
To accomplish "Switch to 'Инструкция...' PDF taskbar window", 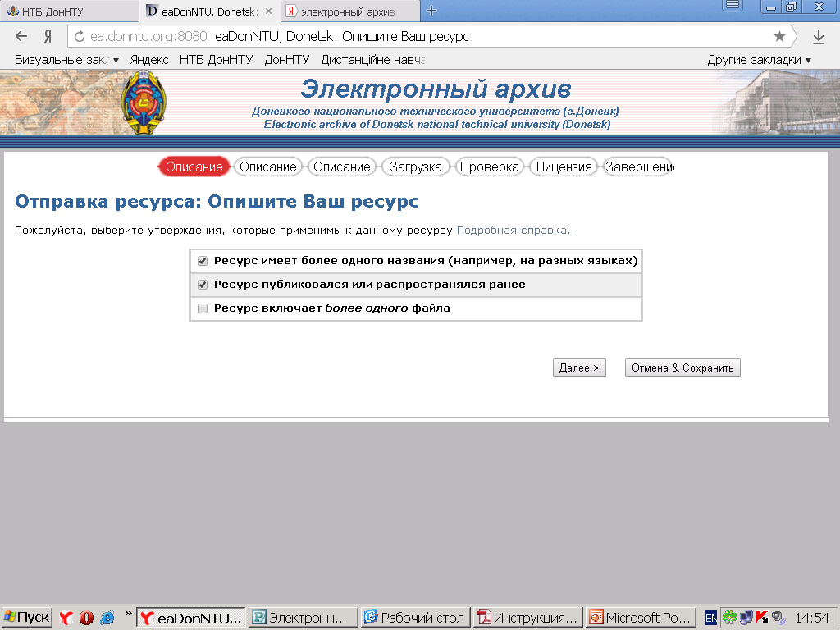I will [x=527, y=618].
